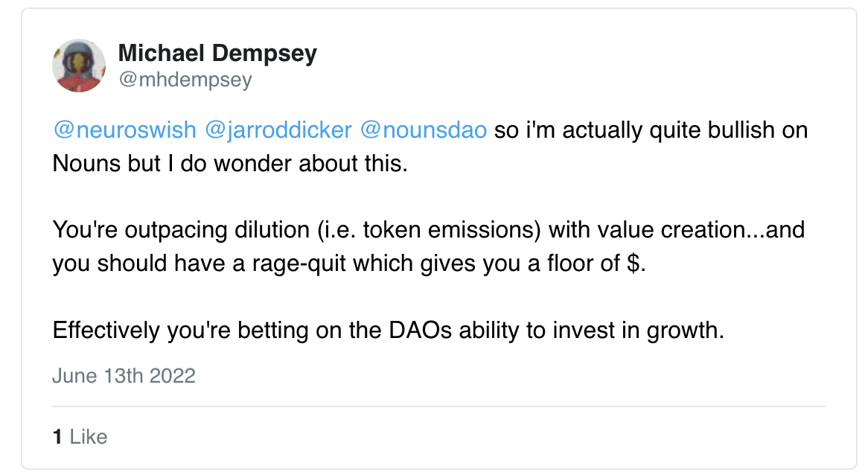868x472 pixels.
Task: Click the paragraph starting "You're outpacing dilution"
Action: (429, 246)
